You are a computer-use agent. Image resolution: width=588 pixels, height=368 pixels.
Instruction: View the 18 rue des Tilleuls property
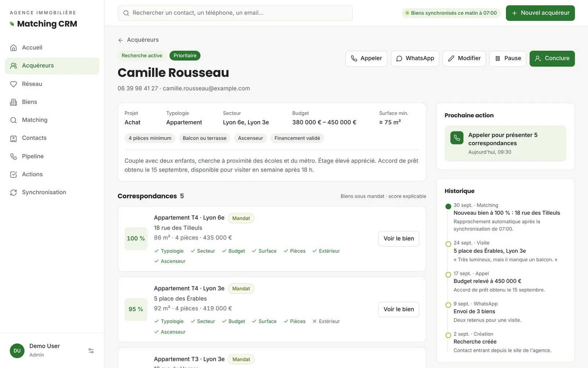coord(399,238)
